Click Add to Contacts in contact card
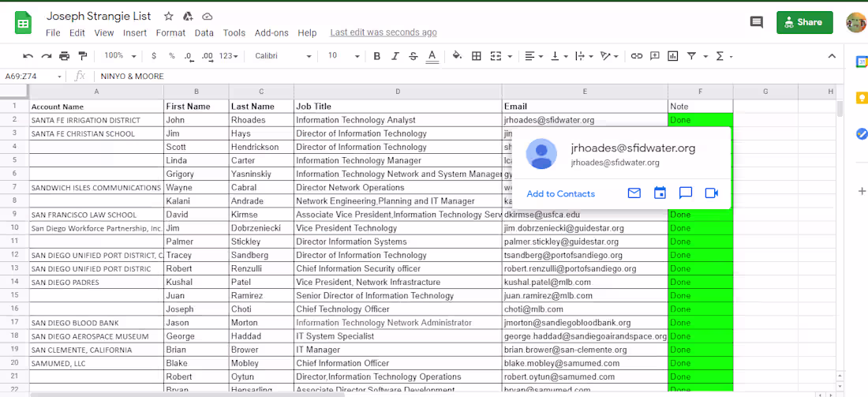 [x=561, y=194]
